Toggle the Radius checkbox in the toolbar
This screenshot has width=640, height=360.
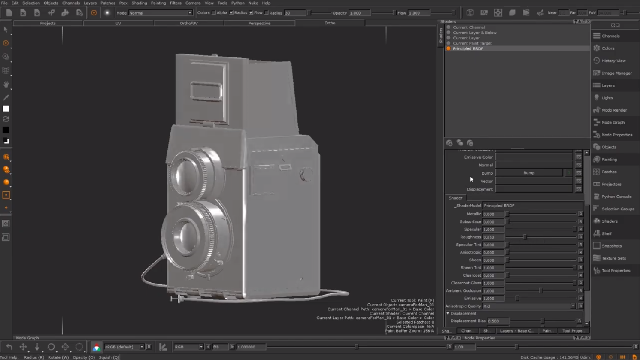coord(231,13)
